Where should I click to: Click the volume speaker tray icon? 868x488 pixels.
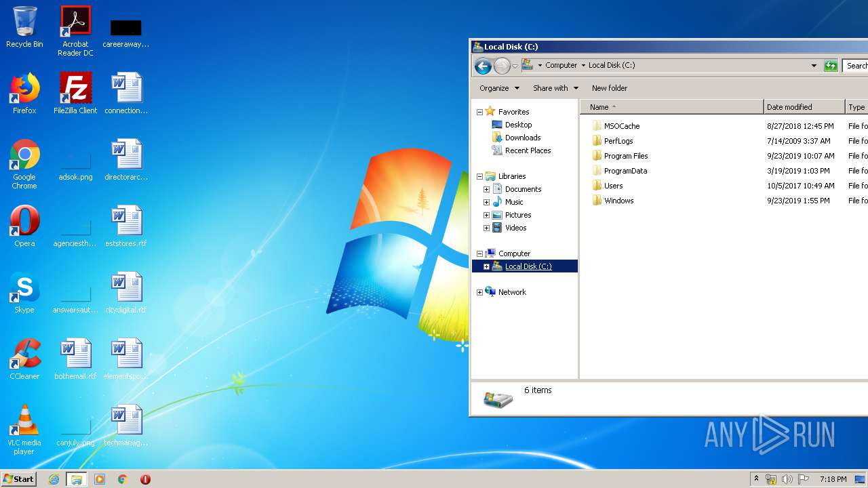tap(787, 479)
